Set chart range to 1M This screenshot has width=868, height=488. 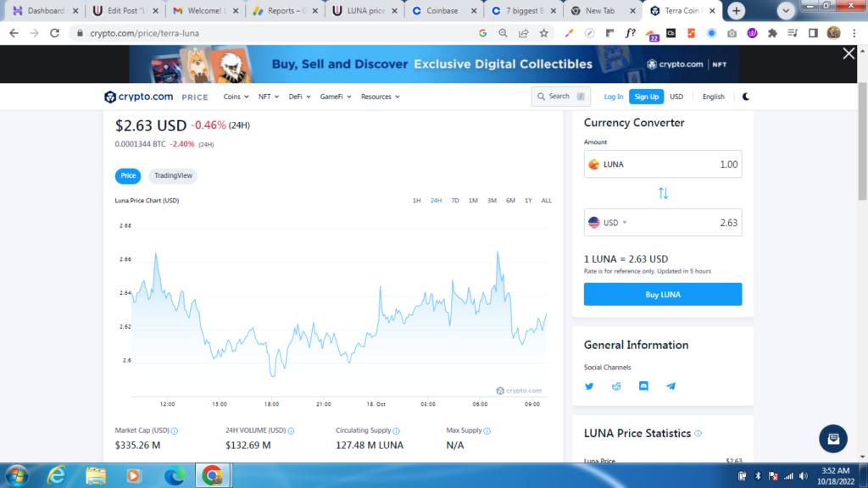click(473, 201)
